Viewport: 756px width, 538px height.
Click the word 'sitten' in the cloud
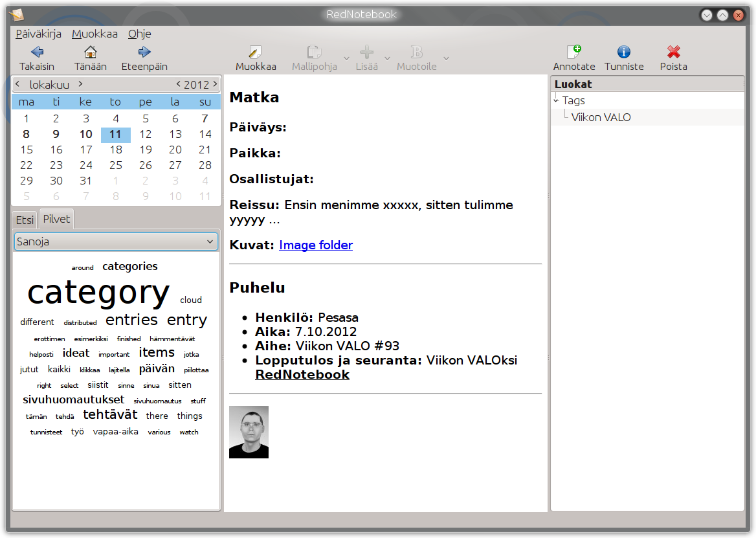[x=180, y=385]
